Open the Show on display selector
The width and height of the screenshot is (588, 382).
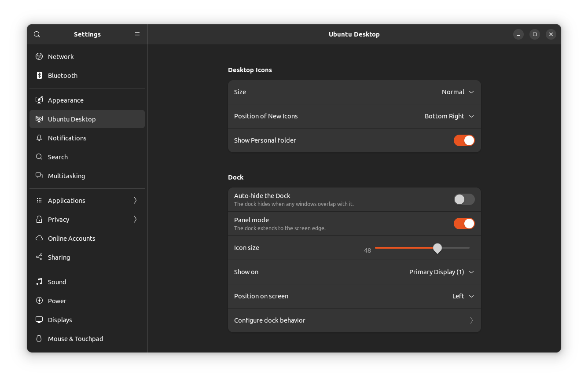click(x=441, y=272)
